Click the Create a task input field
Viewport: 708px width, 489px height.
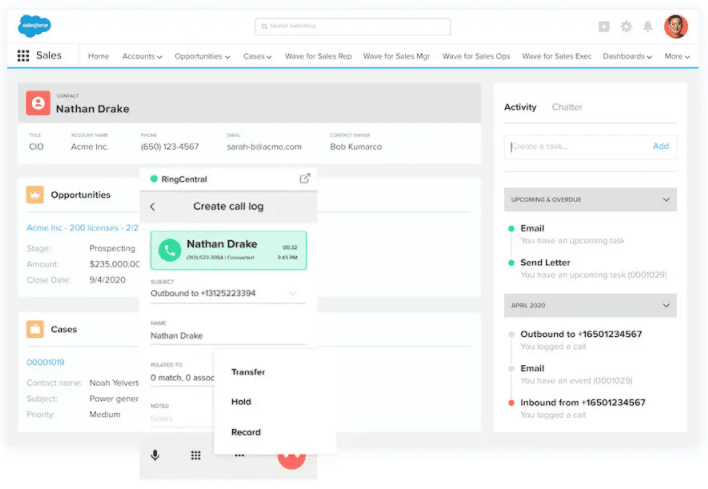pos(578,146)
